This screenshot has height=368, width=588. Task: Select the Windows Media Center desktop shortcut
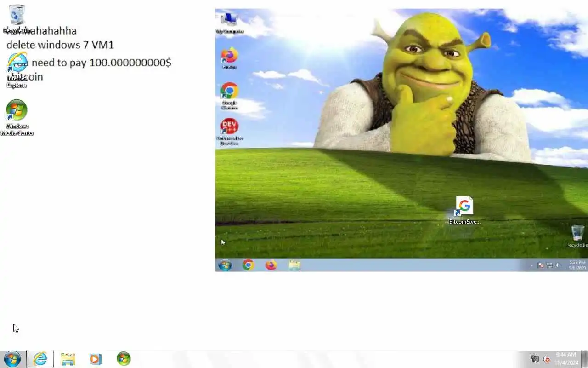17,118
